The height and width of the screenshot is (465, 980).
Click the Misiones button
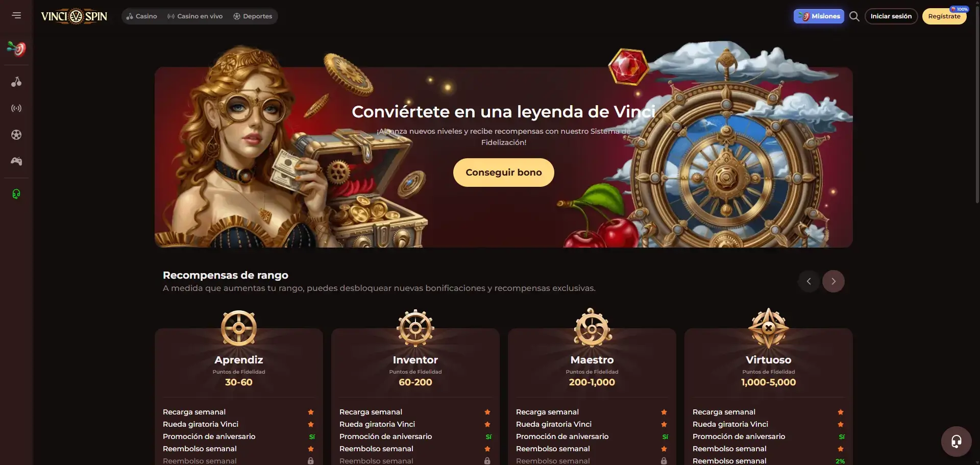click(x=819, y=16)
